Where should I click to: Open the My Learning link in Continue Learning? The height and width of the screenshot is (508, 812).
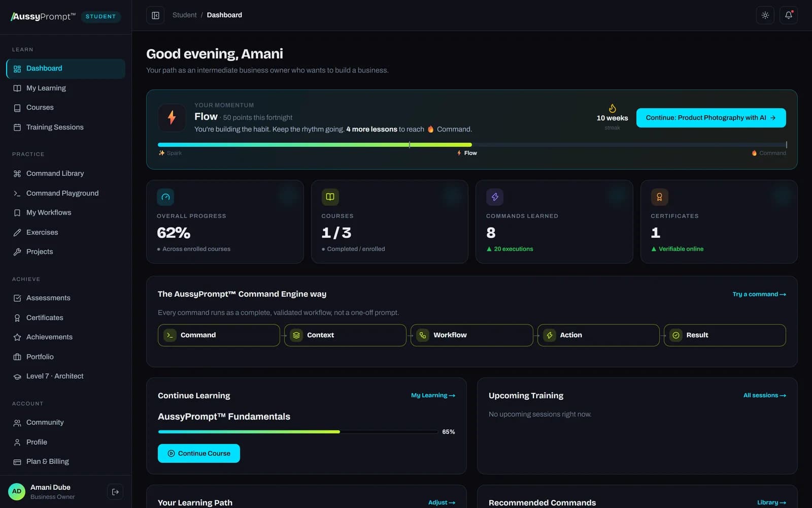point(433,395)
